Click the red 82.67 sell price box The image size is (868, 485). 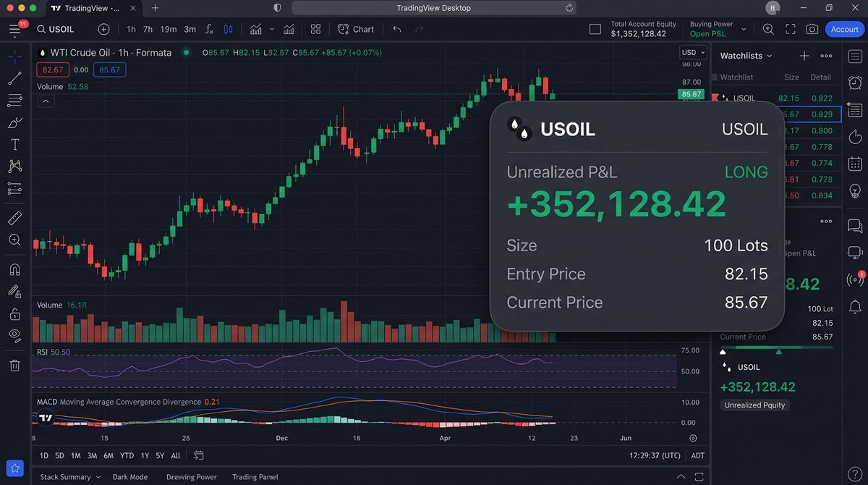coord(53,69)
